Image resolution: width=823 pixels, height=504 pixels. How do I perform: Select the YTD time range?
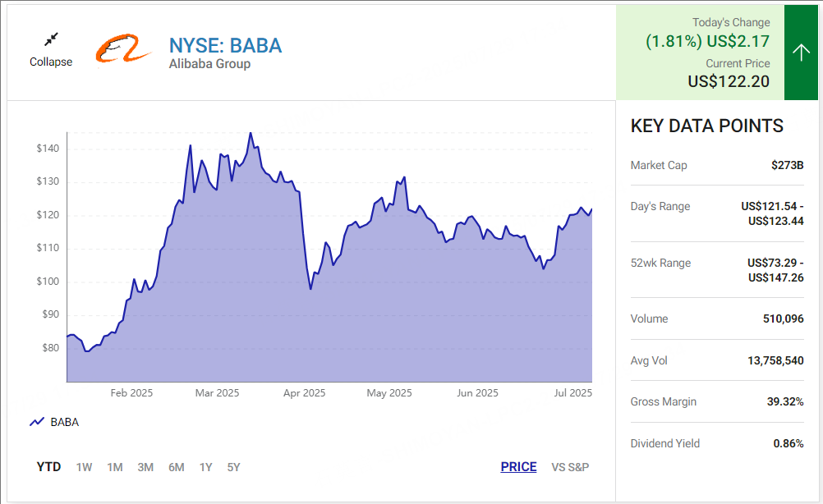[48, 467]
